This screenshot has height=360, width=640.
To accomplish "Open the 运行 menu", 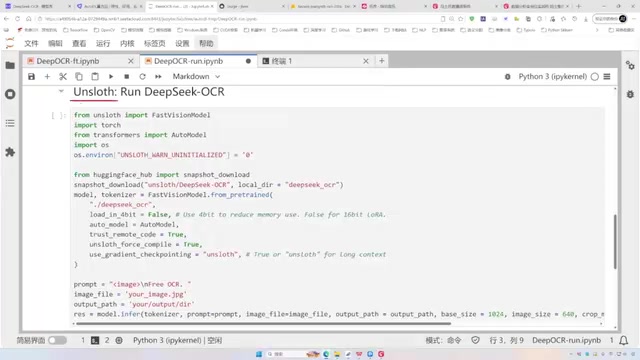I will pos(103,43).
